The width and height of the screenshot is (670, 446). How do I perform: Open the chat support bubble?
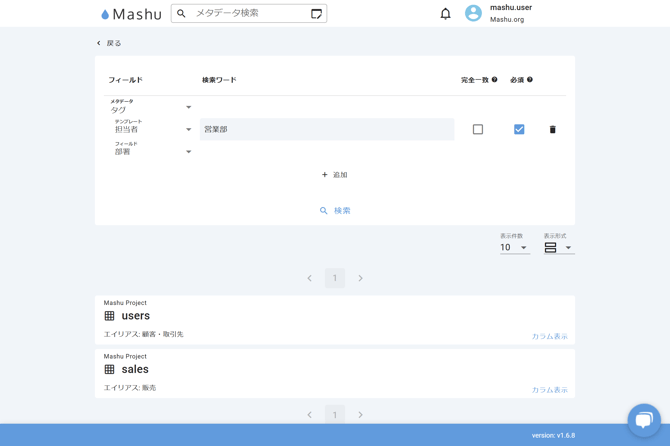(643, 419)
